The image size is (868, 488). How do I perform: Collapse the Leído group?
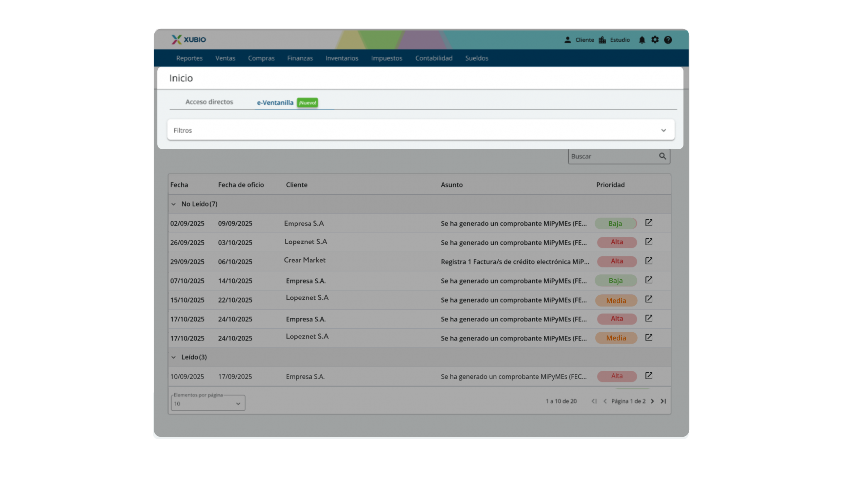[x=174, y=357]
